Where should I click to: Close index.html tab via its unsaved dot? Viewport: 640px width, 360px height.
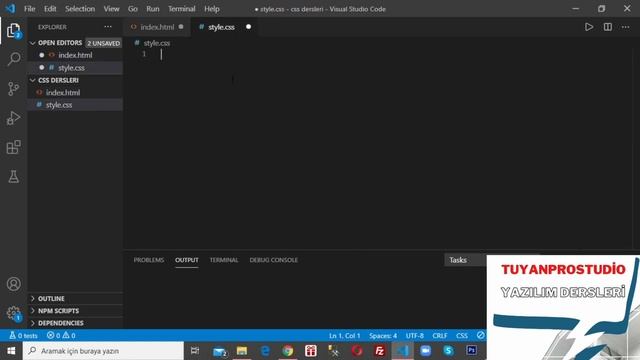181,27
